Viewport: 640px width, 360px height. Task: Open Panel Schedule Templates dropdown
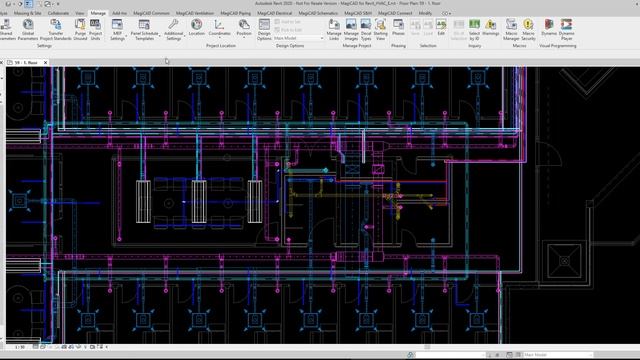point(144,29)
